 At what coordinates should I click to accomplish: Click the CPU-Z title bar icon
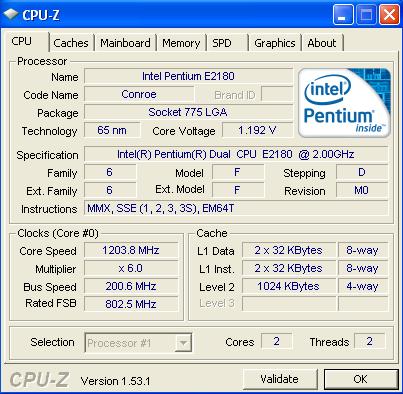coord(10,14)
